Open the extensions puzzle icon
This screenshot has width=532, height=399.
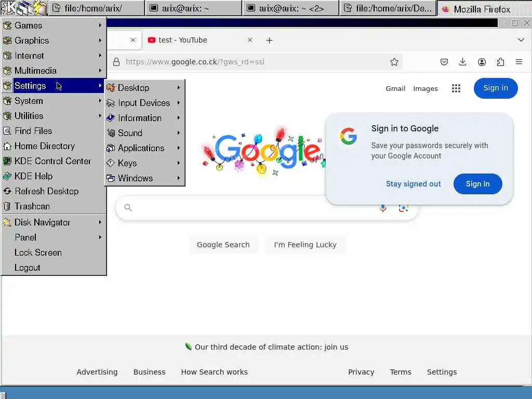coord(500,62)
